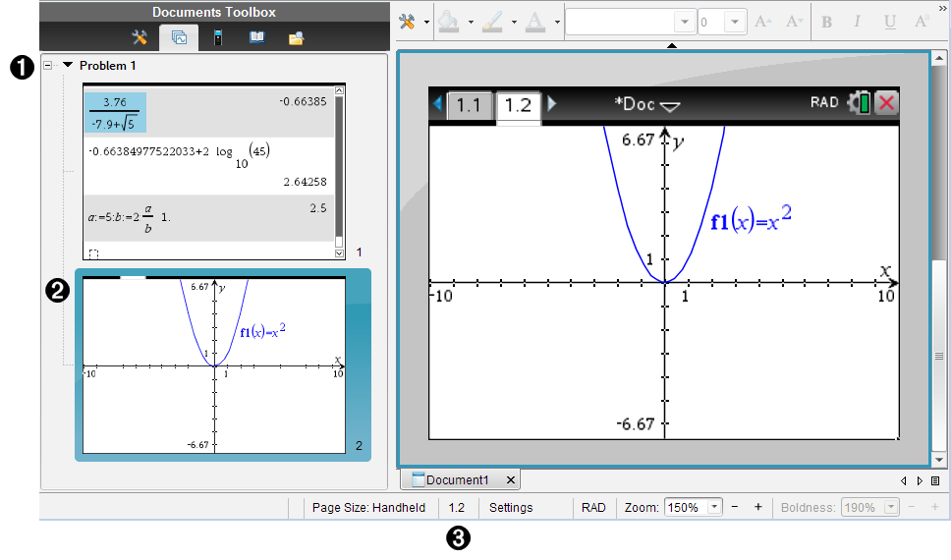Click Page Size: Handheld in status bar
Image resolution: width=951 pixels, height=560 pixels.
tap(368, 508)
